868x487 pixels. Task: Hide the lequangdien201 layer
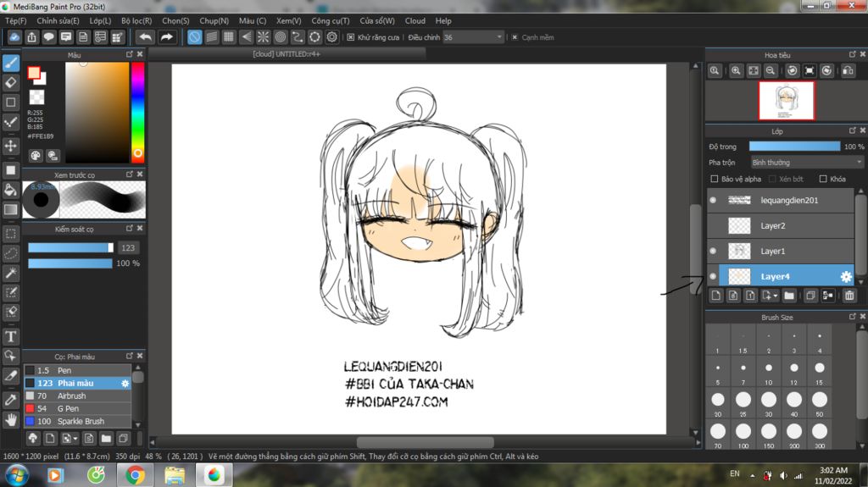(x=713, y=201)
